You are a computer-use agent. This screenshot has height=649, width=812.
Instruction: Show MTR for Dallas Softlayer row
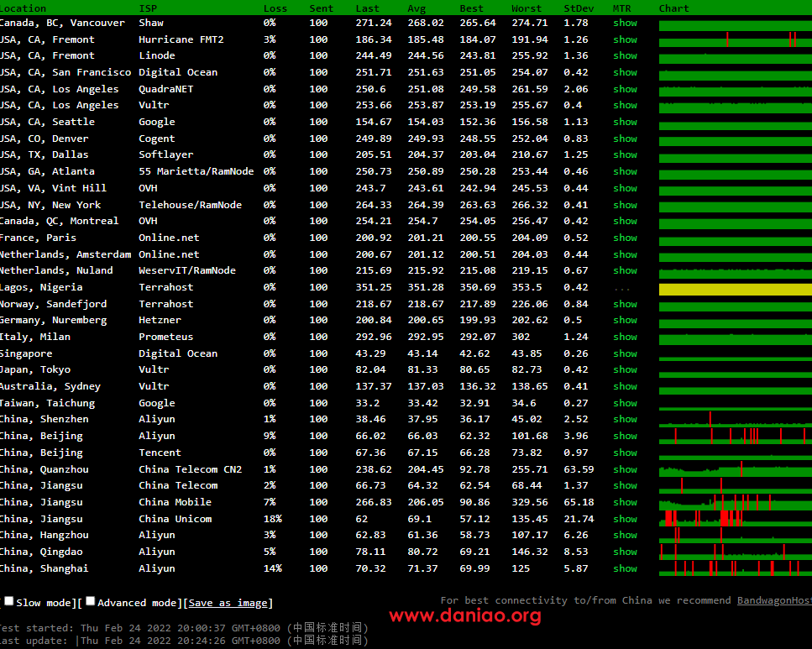point(625,154)
